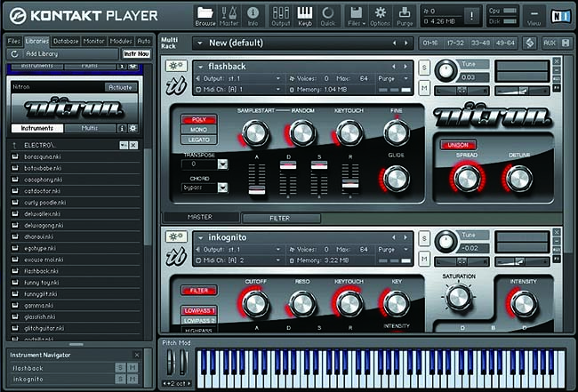
Task: Toggle the Keyb on-screen keyboard
Action: point(304,16)
